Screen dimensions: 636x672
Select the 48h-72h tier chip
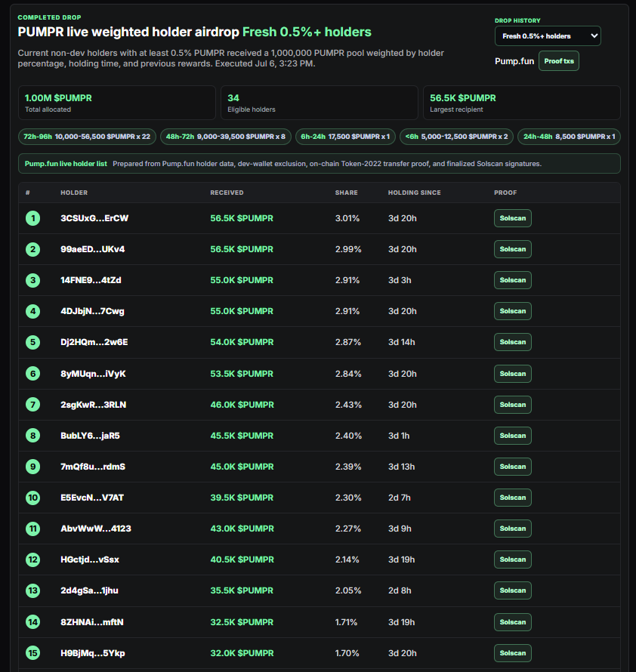(226, 137)
